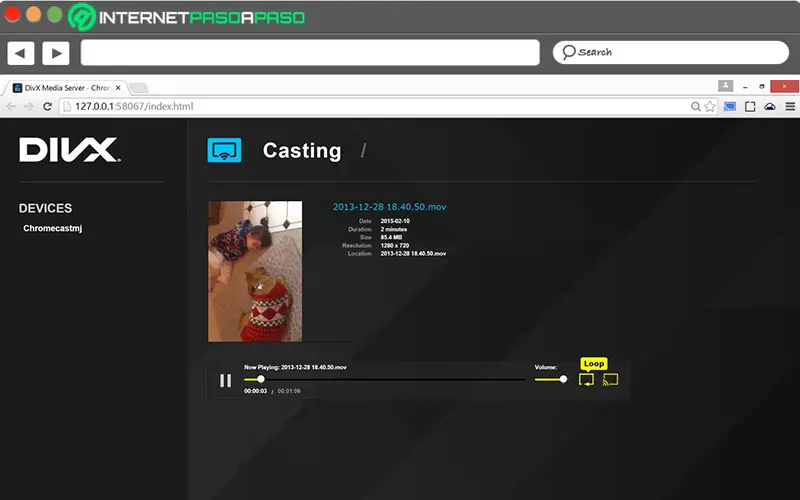Click the square extension icon beside Cast extension
800x500 pixels.
pos(750,106)
